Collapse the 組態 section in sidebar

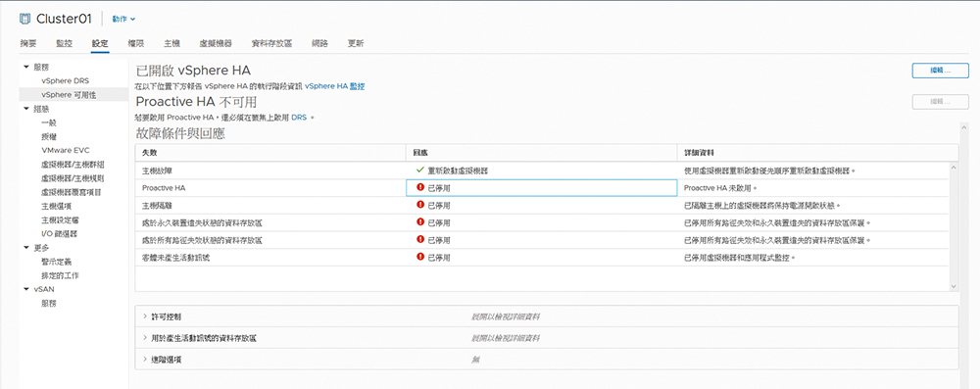tap(26, 108)
